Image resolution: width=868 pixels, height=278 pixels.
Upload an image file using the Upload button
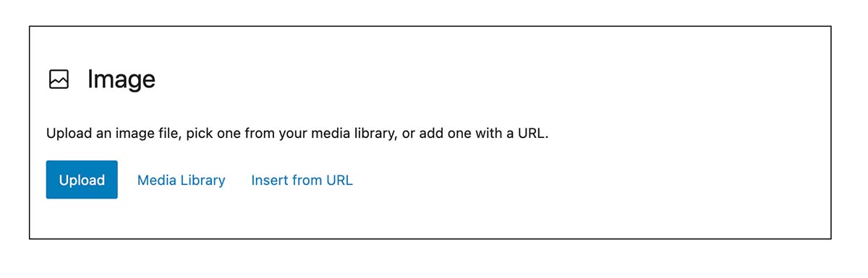(x=82, y=180)
